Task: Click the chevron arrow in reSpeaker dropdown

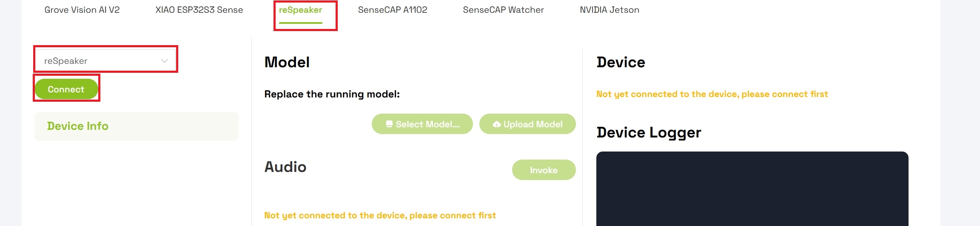Action: [165, 61]
